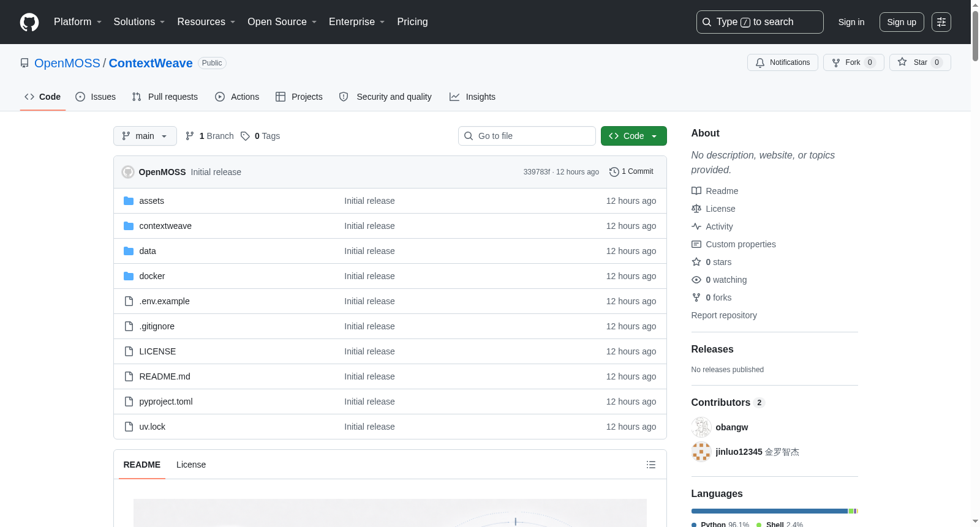Click the Python segment of languages bar
This screenshot has width=980, height=527.
pyautogui.click(x=769, y=511)
